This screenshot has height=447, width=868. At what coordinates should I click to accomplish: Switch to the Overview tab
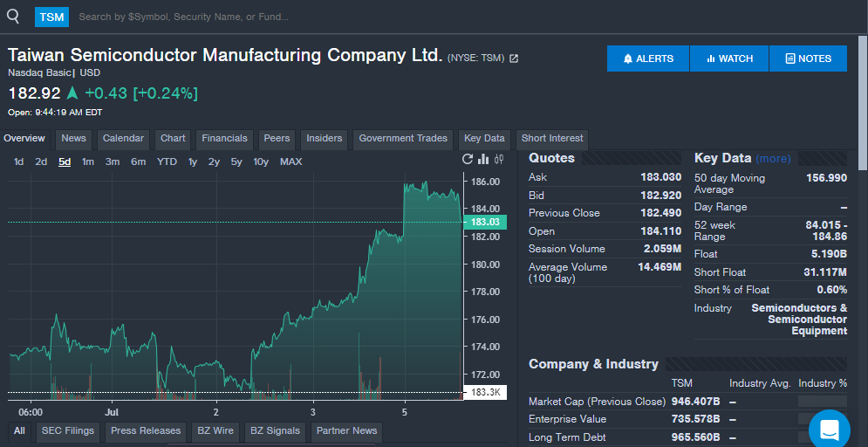tap(24, 139)
